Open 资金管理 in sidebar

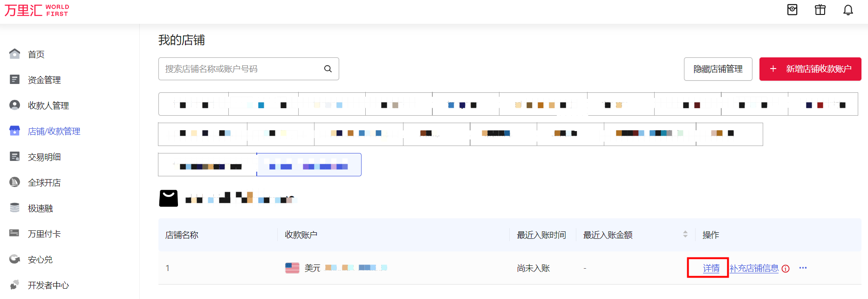tap(44, 80)
